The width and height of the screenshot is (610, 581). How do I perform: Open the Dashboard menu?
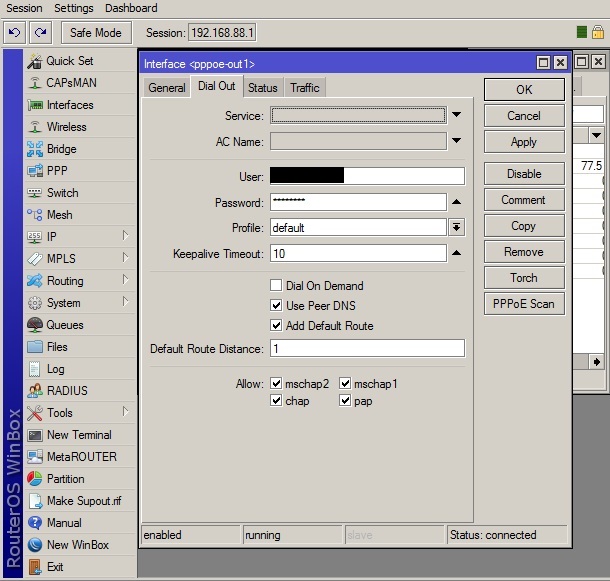click(x=131, y=8)
